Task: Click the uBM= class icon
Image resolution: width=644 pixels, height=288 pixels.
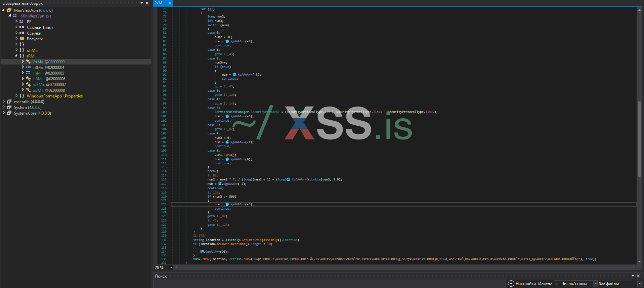Action: (x=28, y=79)
